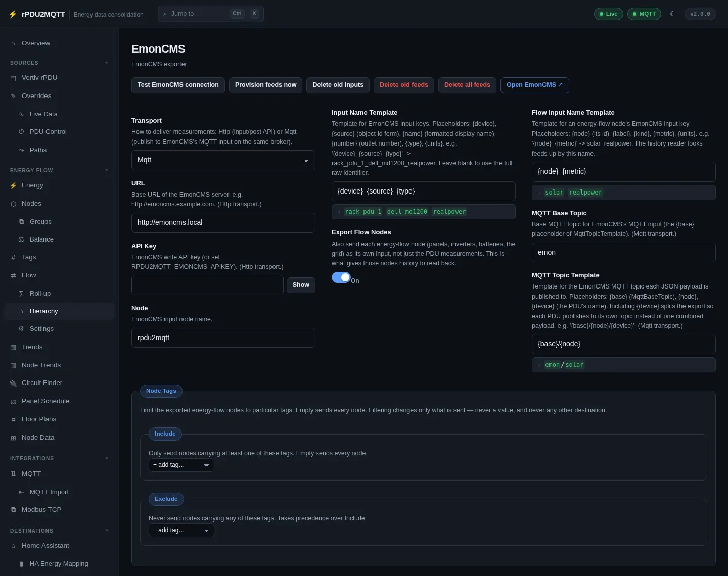Click the Flow Input Name Template field
This screenshot has width=728, height=576.
pos(623,172)
